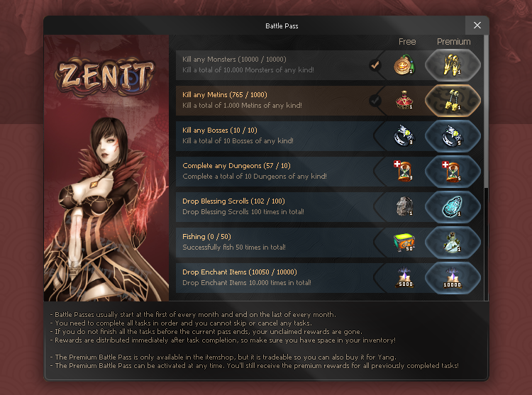Click the free 5000 enchant reward icon
Image resolution: width=532 pixels, height=395 pixels.
pyautogui.click(x=405, y=278)
